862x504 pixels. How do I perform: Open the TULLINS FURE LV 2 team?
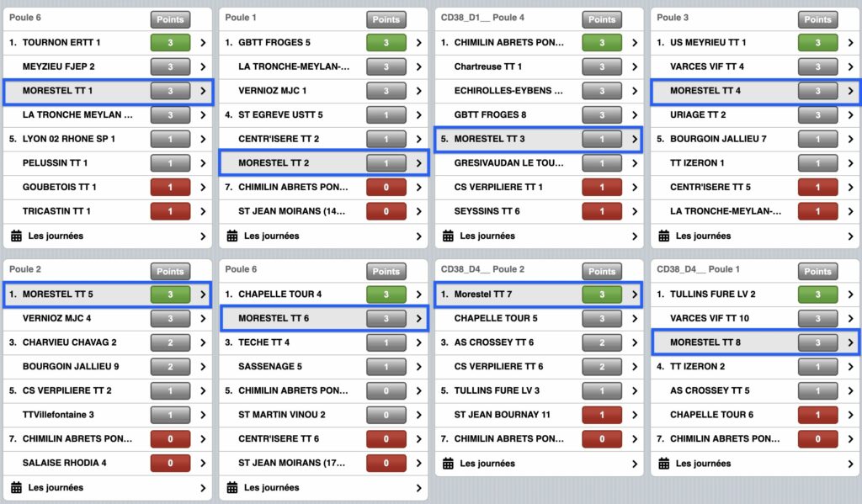pyautogui.click(x=711, y=294)
